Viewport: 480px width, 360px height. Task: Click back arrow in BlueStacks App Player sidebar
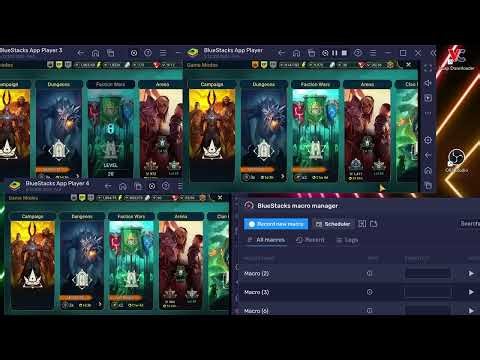click(428, 155)
